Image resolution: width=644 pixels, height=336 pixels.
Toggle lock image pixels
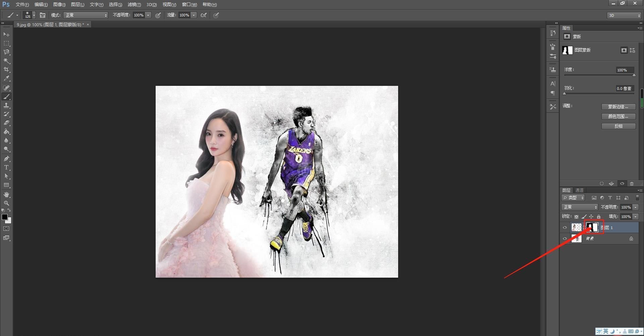tap(584, 217)
